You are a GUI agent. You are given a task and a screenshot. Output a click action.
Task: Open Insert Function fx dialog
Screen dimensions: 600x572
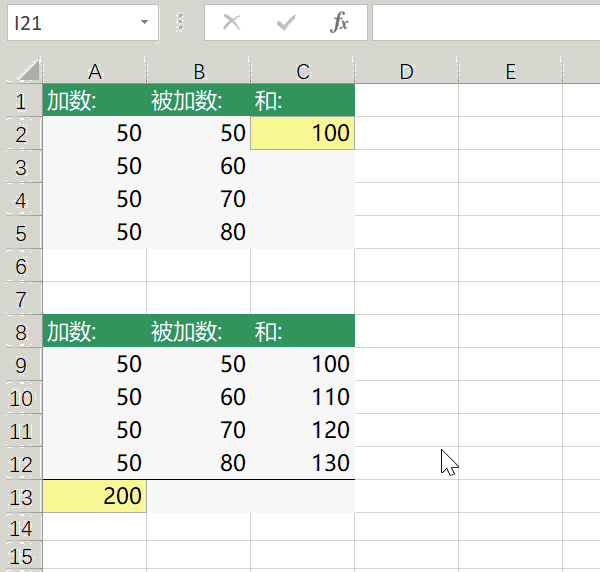coord(339,22)
